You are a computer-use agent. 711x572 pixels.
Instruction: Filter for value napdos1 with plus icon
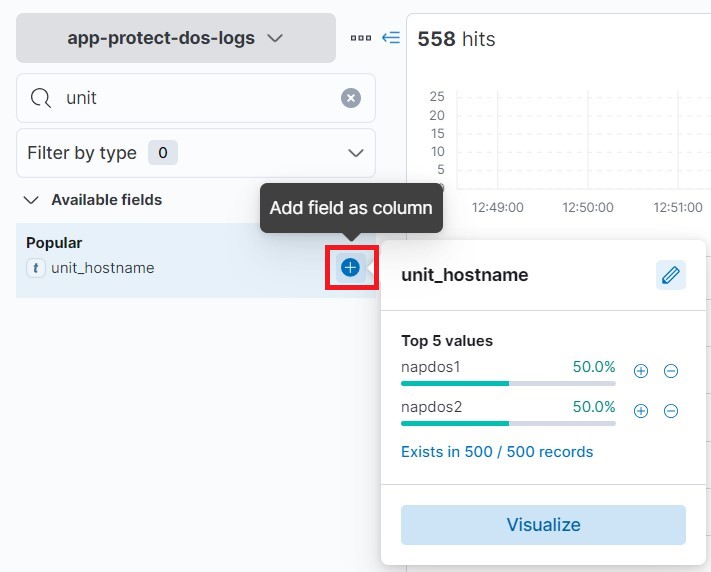(641, 371)
